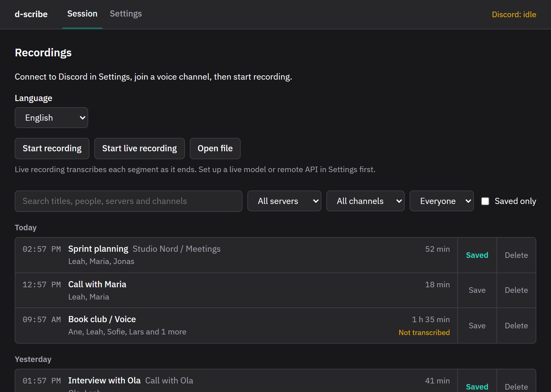Click the 09:57 AM timestamp
Viewport: 551px width, 392px height.
coord(42,320)
